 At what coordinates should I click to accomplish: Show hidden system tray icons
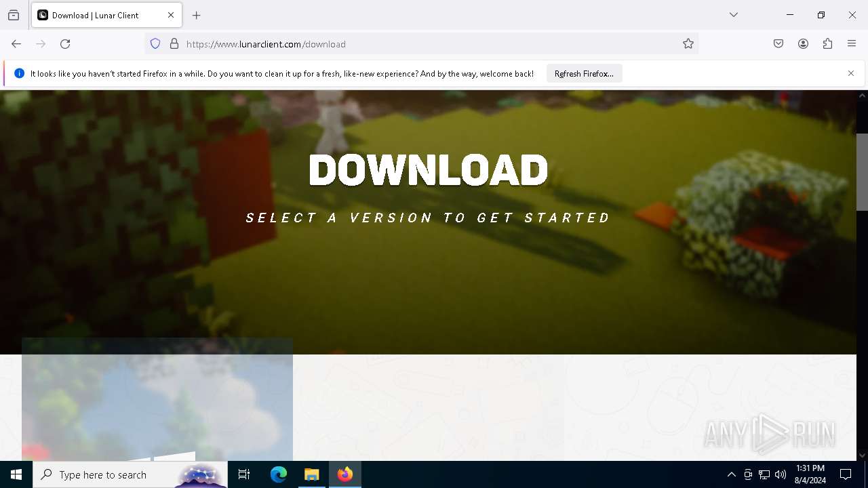coord(731,474)
